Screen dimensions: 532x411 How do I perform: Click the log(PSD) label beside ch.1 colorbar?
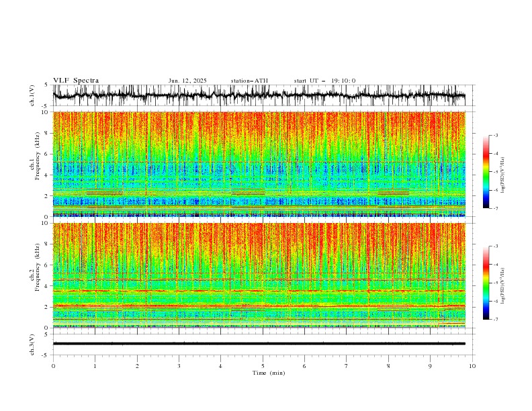(x=502, y=175)
